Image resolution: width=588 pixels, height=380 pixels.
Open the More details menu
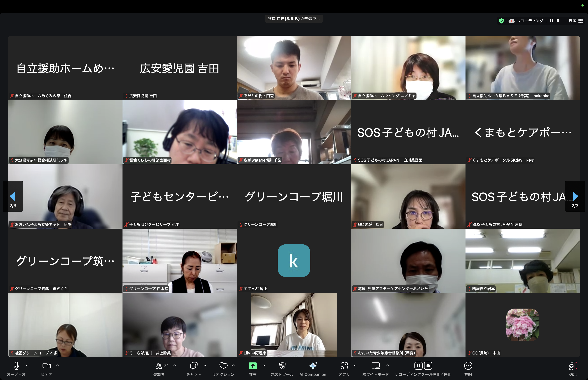(x=468, y=366)
